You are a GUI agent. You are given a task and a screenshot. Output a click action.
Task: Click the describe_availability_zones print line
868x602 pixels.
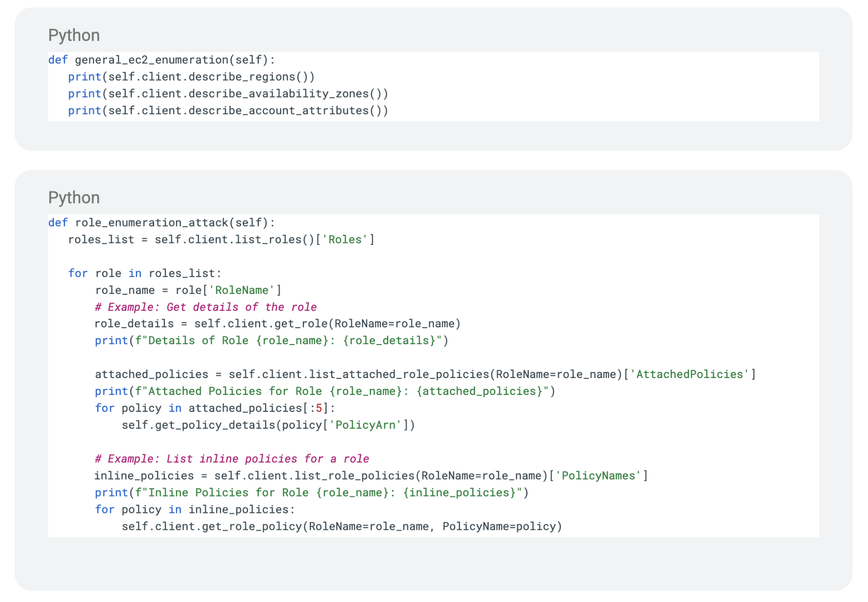pos(228,94)
